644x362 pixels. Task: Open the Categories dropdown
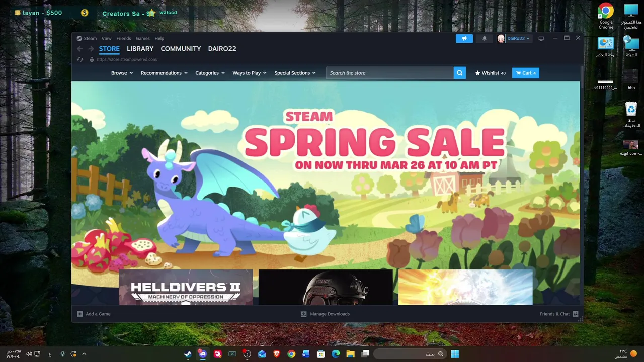click(210, 73)
